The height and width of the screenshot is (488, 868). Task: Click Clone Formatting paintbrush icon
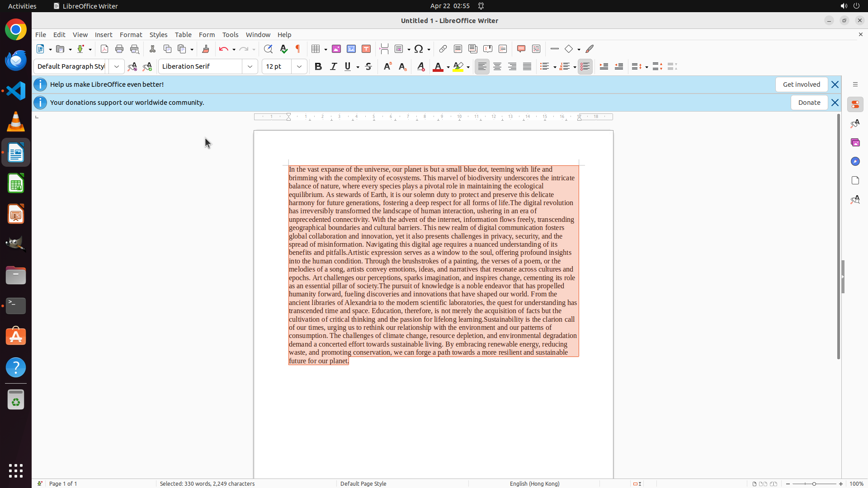206,49
